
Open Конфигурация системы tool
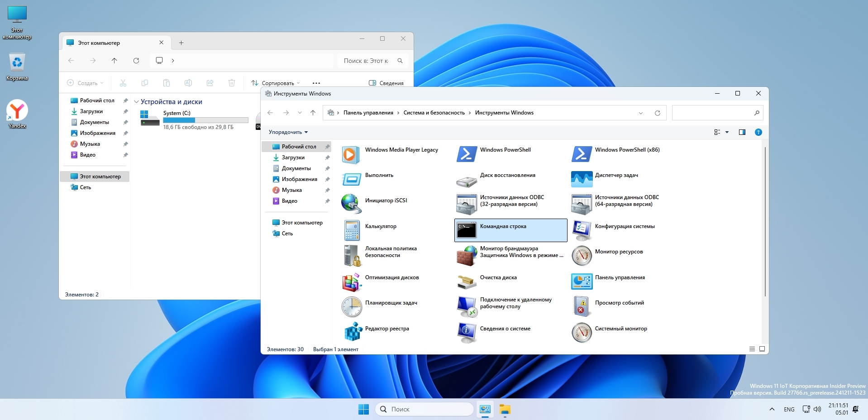click(582, 230)
